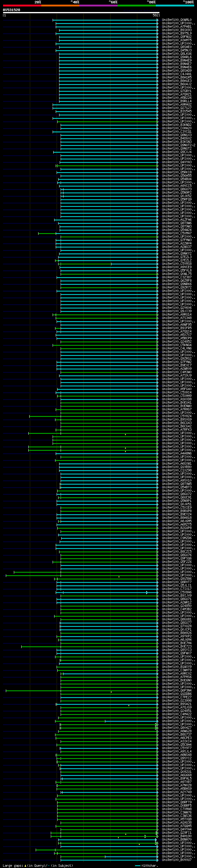Viewport: 197px width, 868px height.
Task: Click hit UniRef100_Q7FMW3
Action: pyautogui.click(x=177, y=240)
